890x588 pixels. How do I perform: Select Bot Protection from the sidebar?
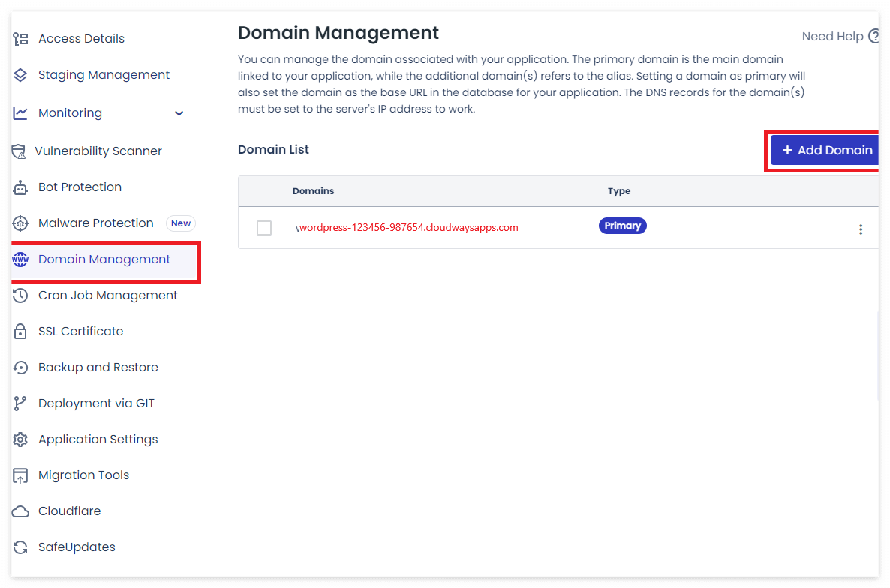point(80,187)
